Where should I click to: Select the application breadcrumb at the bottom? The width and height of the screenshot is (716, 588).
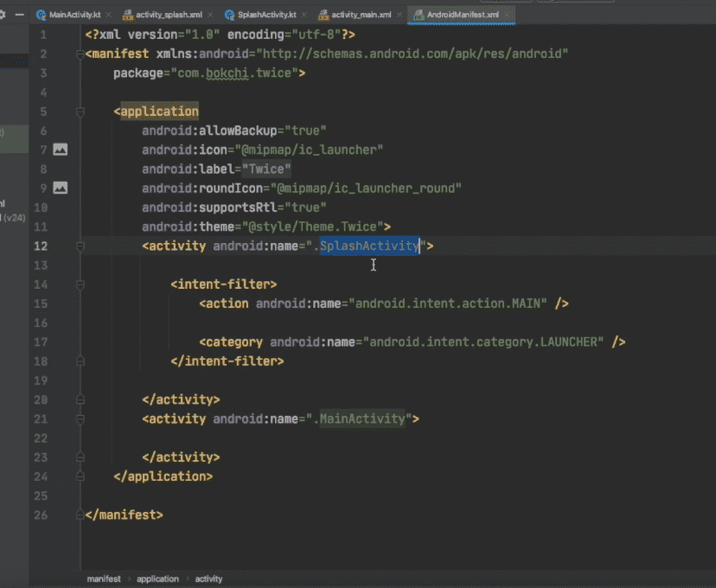click(157, 578)
